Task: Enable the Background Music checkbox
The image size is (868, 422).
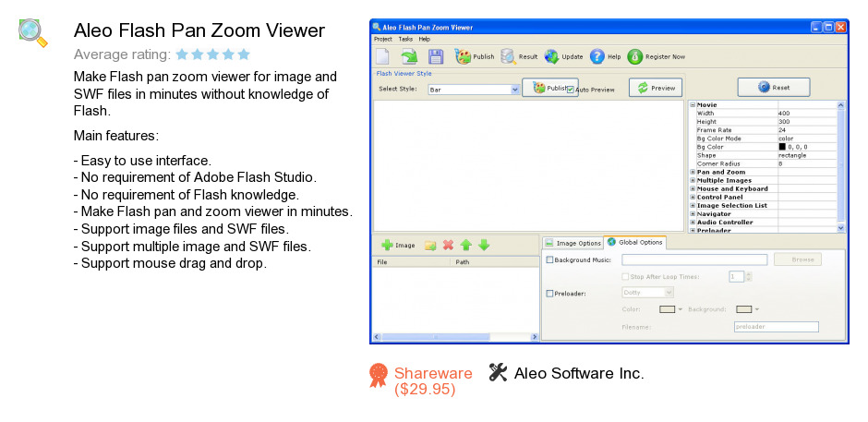Action: pos(549,259)
